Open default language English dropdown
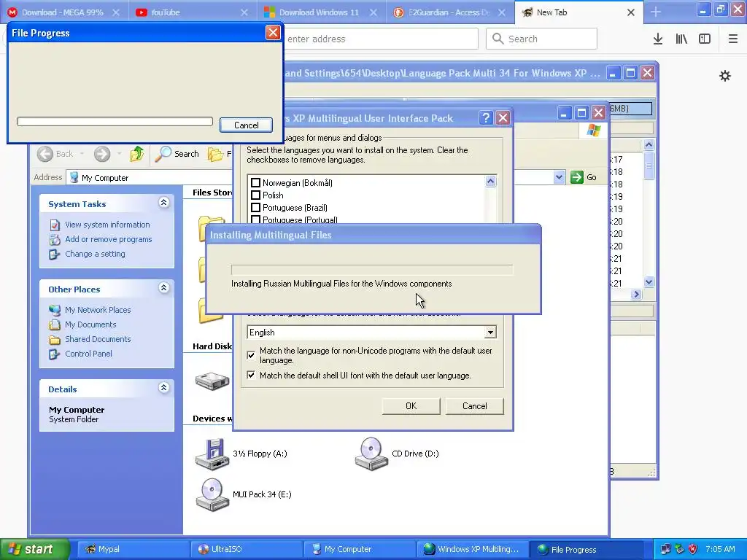The image size is (747, 560). click(490, 332)
